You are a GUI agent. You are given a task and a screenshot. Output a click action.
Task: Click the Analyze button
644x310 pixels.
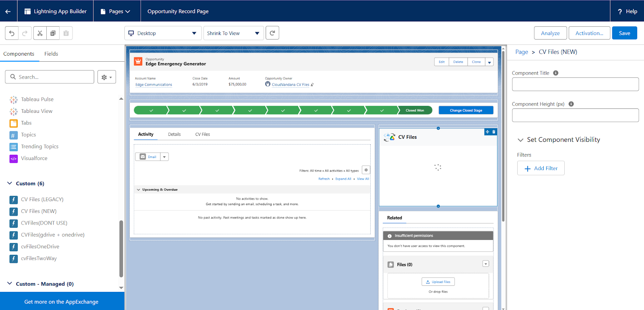550,33
